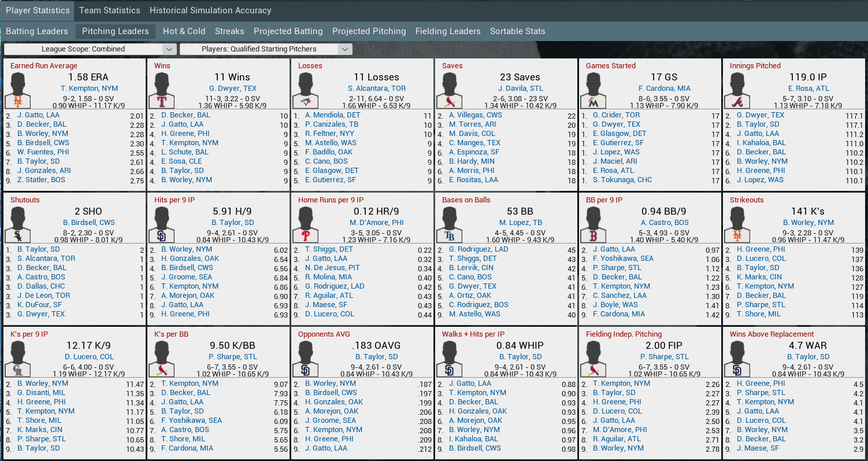This screenshot has width=868, height=461.
Task: Click the Marlins player portrait in Games Started
Action: tap(596, 91)
